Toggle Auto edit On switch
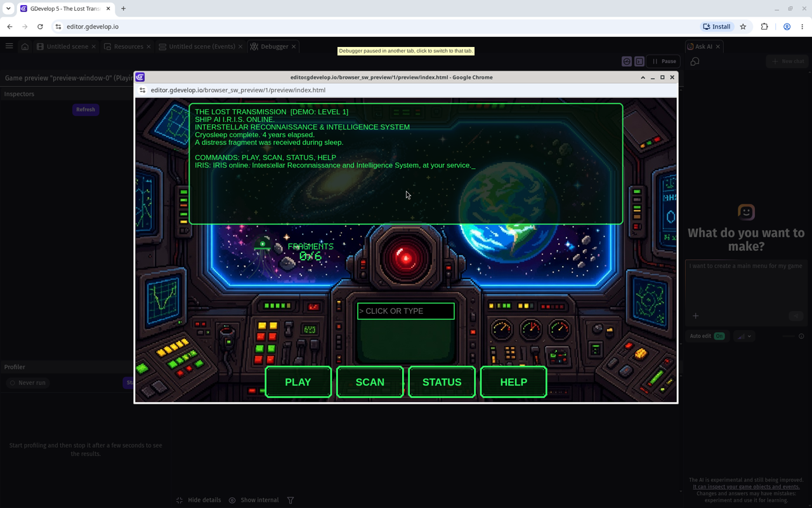Image resolution: width=812 pixels, height=508 pixels. 719,336
